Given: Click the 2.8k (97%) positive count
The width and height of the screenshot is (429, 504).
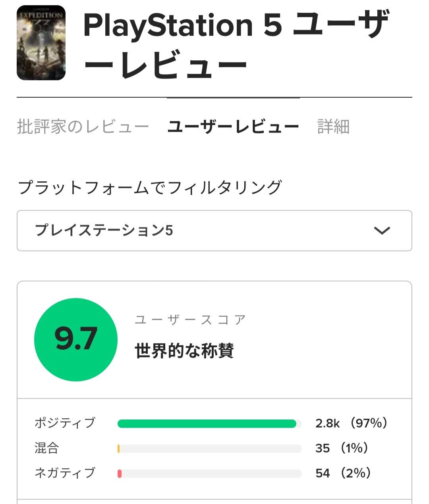Looking at the screenshot, I should (351, 423).
